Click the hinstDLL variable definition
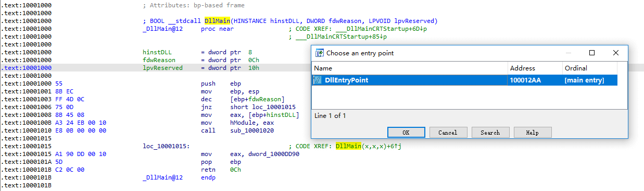Screen dimensions: 644x191 [197, 52]
